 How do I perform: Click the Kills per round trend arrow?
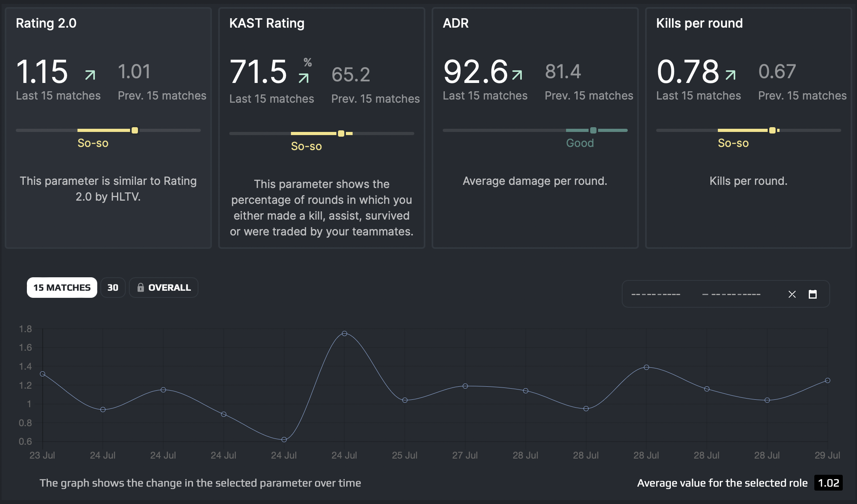coord(731,75)
